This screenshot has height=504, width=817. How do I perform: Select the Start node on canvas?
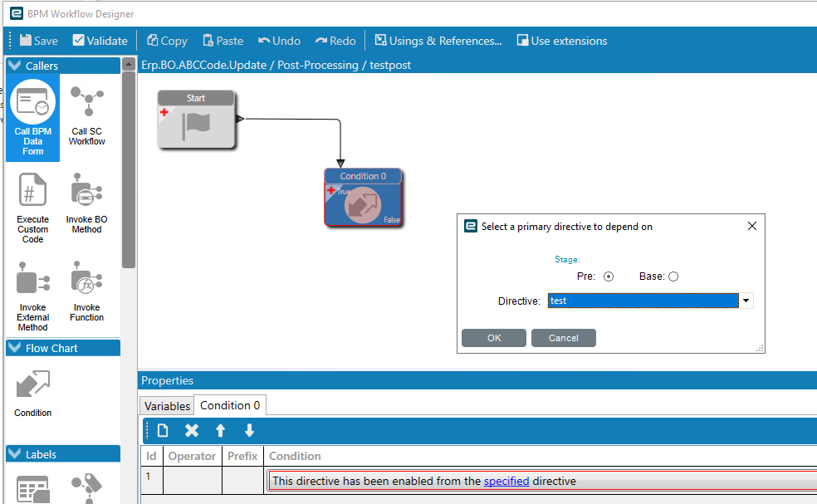(x=197, y=120)
